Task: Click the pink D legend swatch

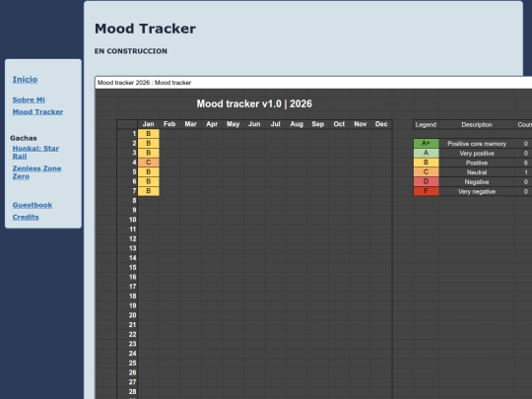Action: (x=426, y=182)
